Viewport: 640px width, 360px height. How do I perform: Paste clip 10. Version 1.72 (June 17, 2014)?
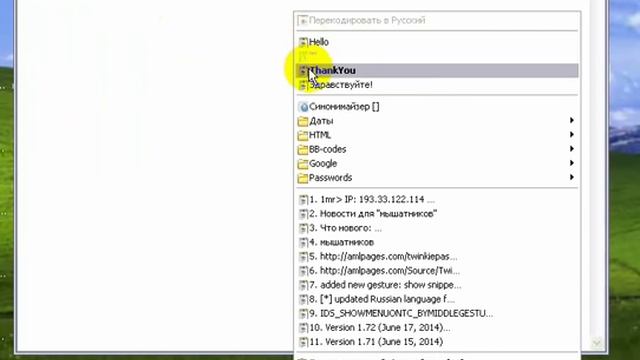[437, 328]
